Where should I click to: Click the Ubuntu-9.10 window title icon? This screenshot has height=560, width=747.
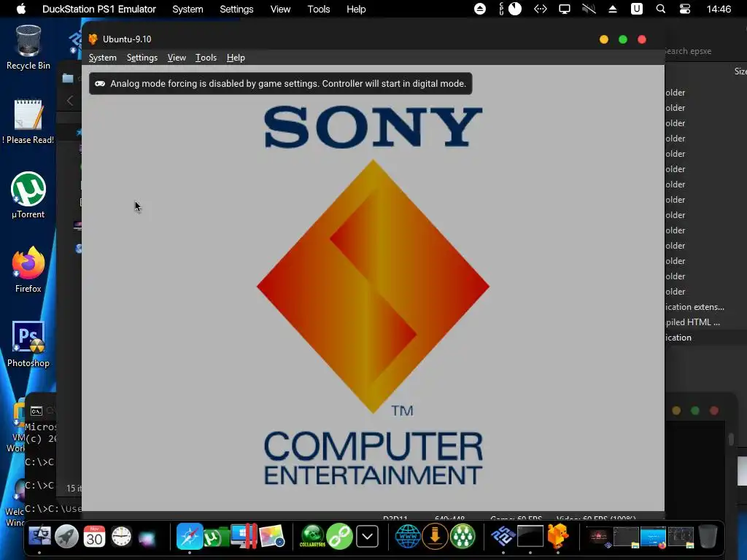93,39
